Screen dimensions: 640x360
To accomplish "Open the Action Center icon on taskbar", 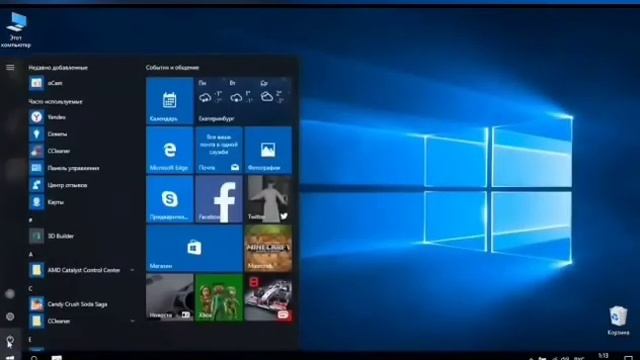I will [629, 358].
